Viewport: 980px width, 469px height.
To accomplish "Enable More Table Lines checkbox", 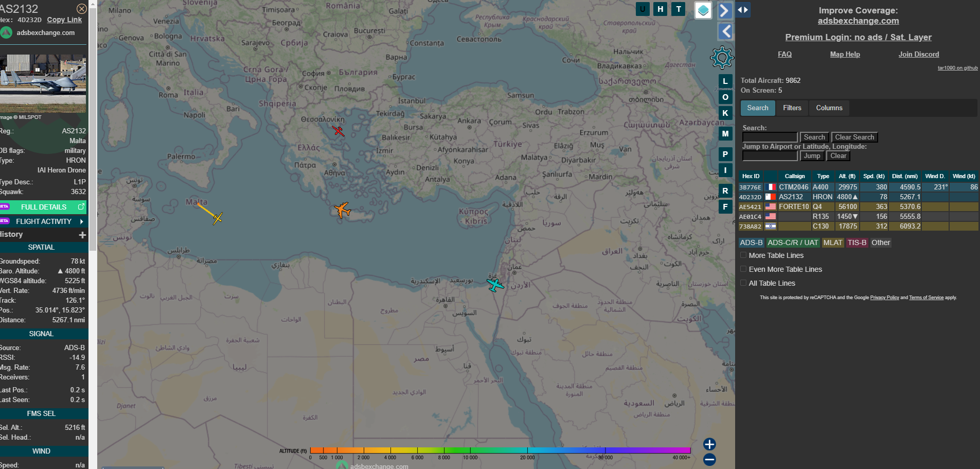I will pyautogui.click(x=743, y=255).
